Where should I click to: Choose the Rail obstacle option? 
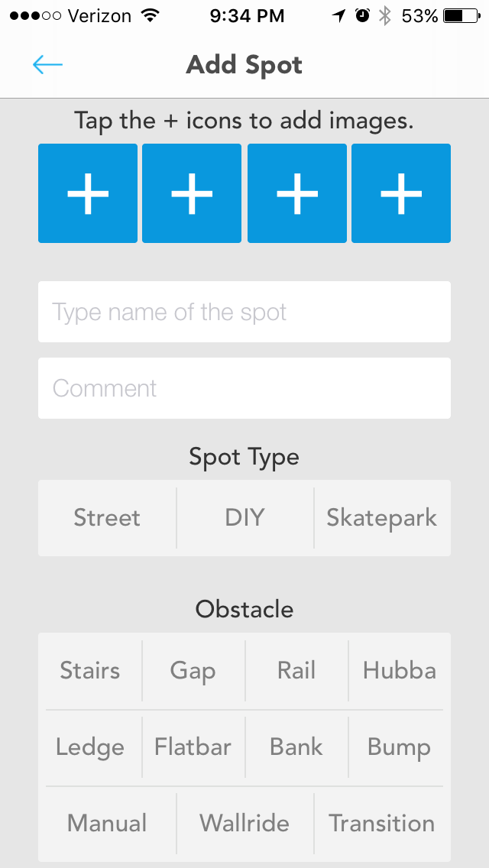[x=296, y=671]
